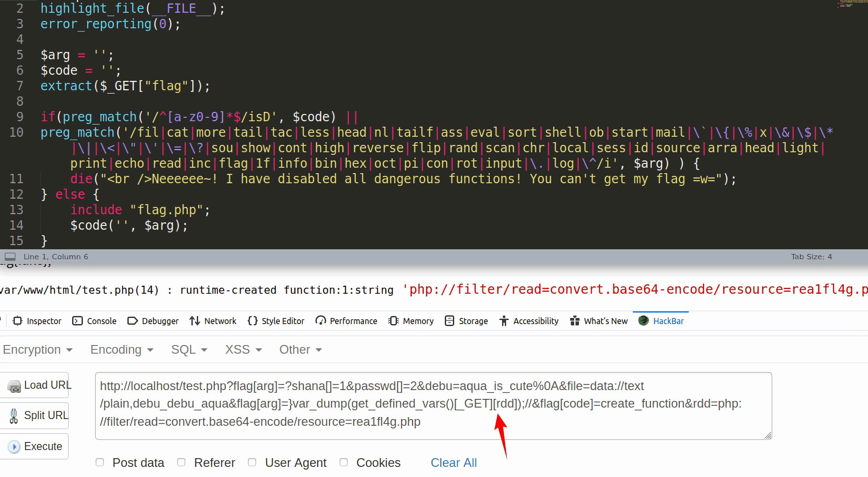Click the Performance gauge icon
The width and height of the screenshot is (868, 477).
click(320, 321)
